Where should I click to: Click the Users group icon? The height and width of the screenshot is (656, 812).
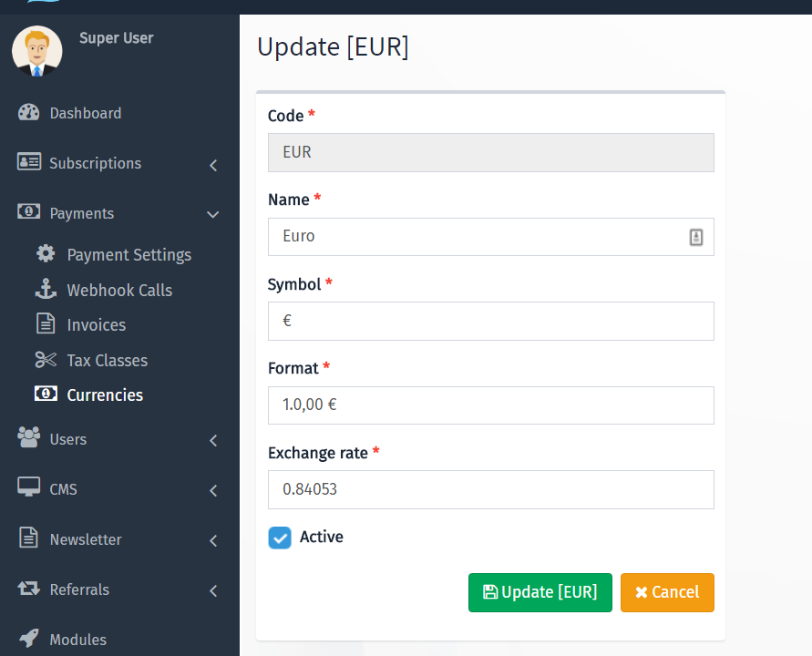[28, 437]
